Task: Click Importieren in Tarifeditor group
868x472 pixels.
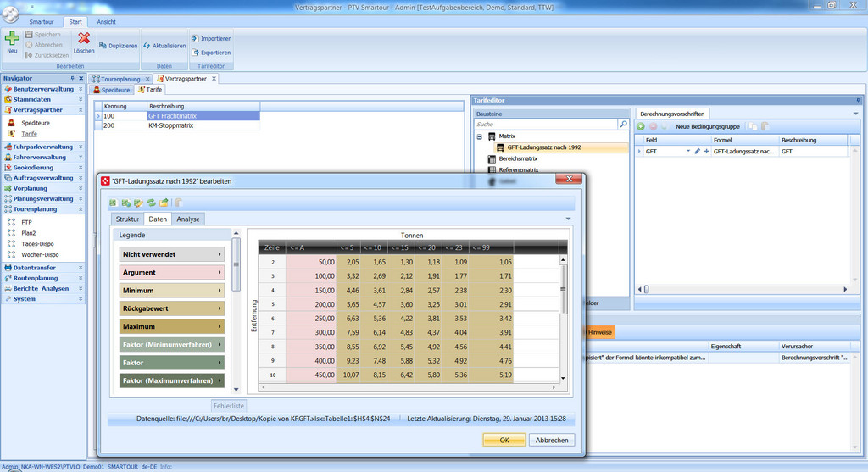Action: pyautogui.click(x=211, y=38)
